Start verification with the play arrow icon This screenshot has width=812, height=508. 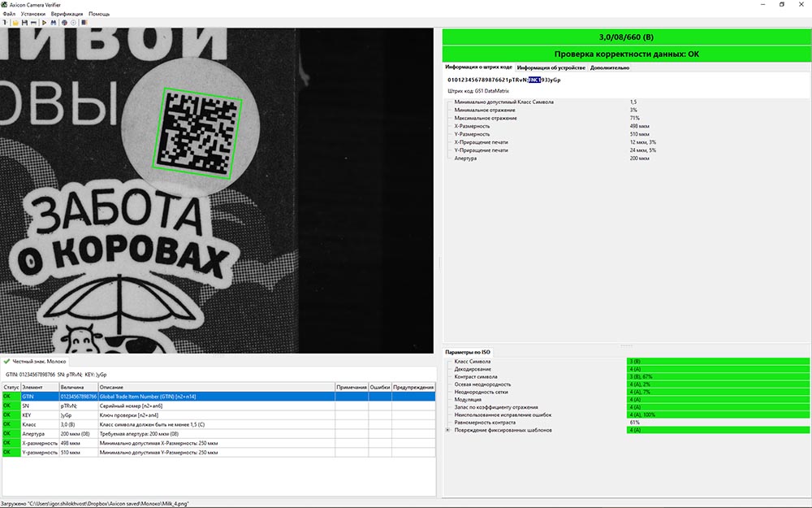pyautogui.click(x=44, y=23)
